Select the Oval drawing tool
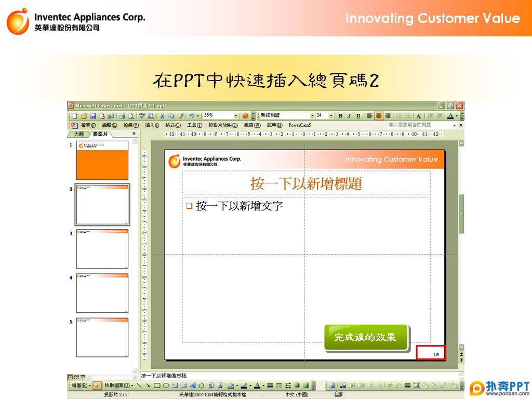The image size is (532, 399). point(166,385)
